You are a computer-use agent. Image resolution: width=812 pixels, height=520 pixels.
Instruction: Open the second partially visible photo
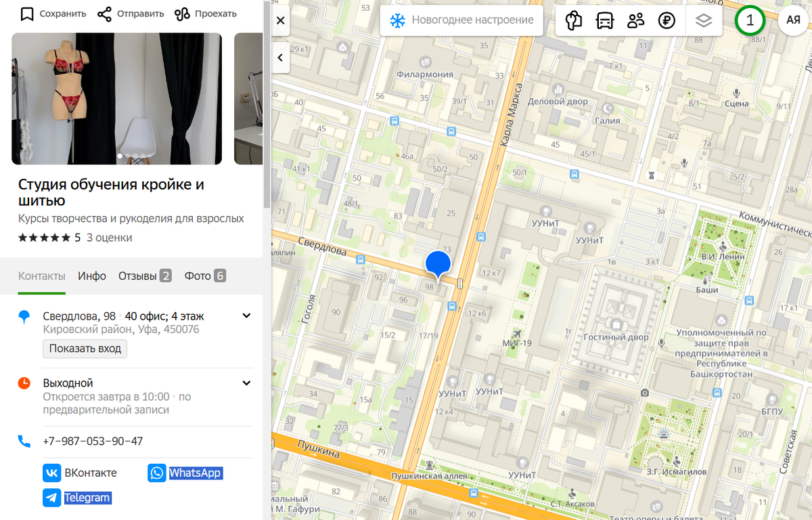248,99
